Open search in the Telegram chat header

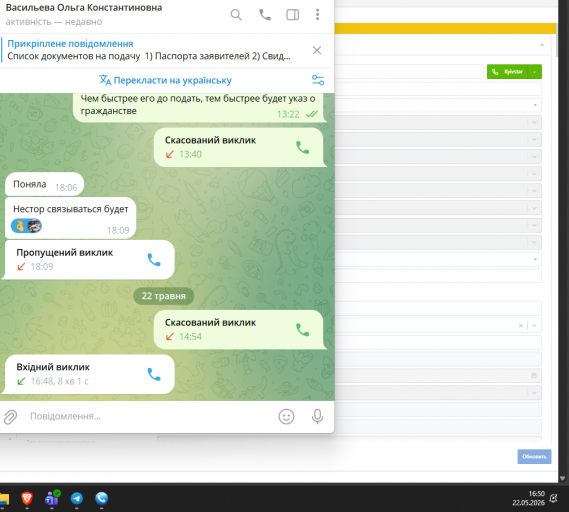point(236,15)
